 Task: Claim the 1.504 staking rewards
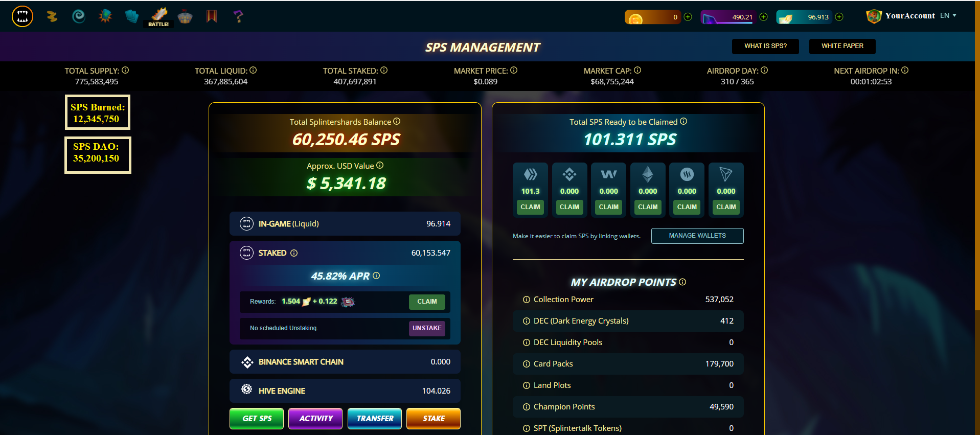coord(427,302)
